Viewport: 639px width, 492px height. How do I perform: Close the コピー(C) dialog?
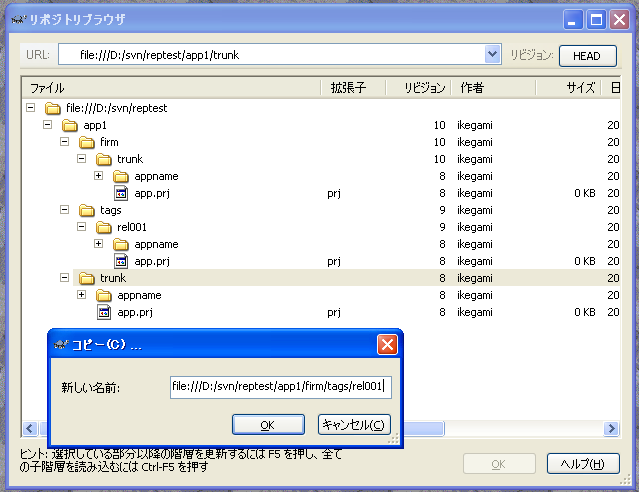(x=387, y=345)
